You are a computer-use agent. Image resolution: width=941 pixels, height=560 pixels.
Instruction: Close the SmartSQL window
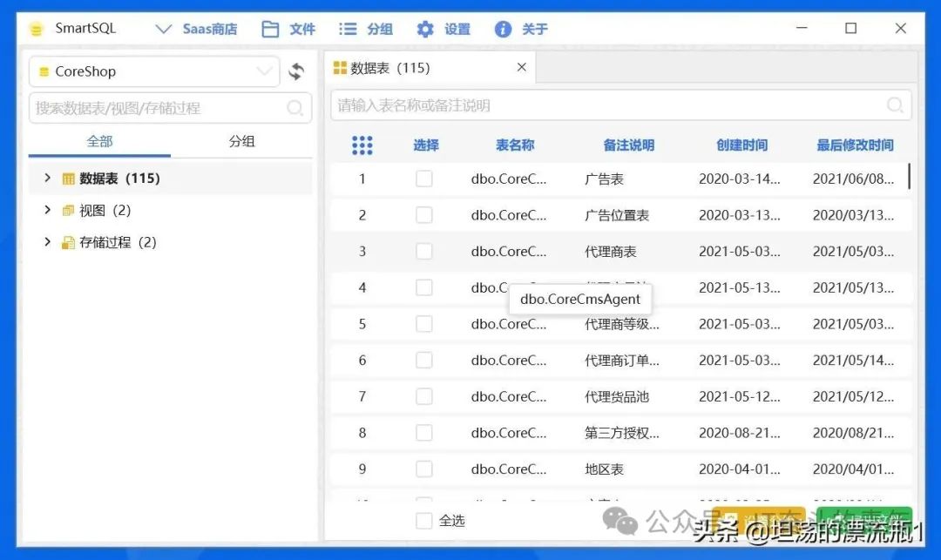click(900, 28)
